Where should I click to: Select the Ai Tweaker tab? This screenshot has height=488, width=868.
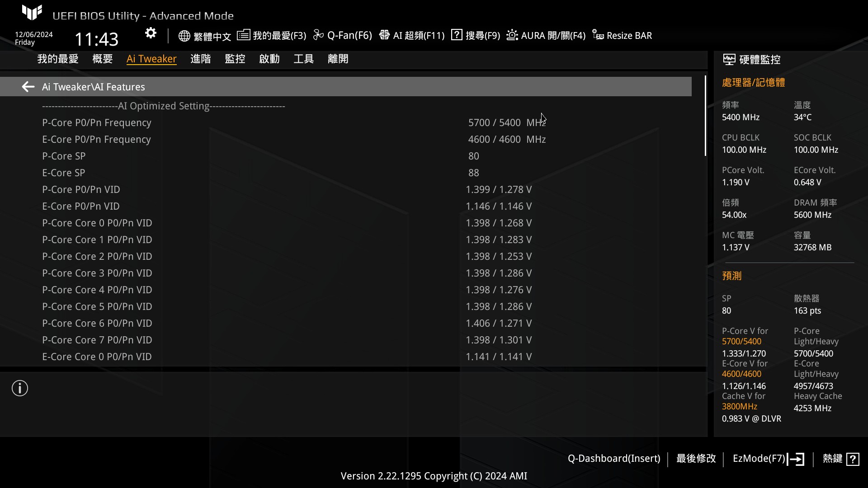tap(151, 59)
